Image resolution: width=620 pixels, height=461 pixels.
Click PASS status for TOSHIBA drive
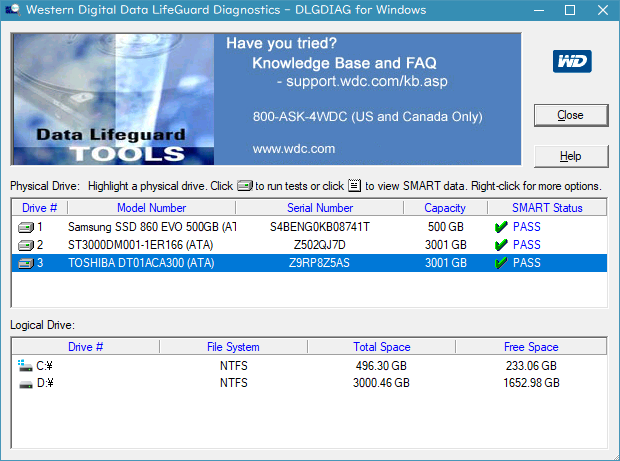tap(527, 263)
